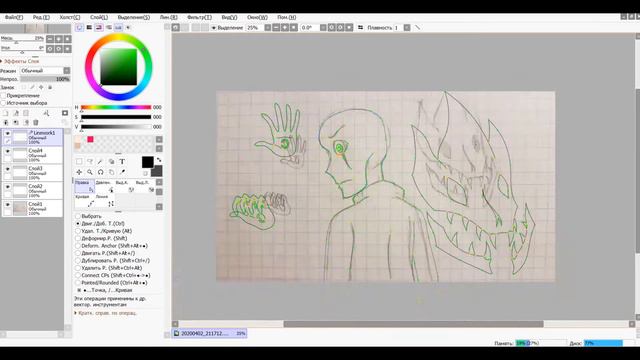Show the swatches panel icon
The width and height of the screenshot is (640, 360).
[x=118, y=27]
